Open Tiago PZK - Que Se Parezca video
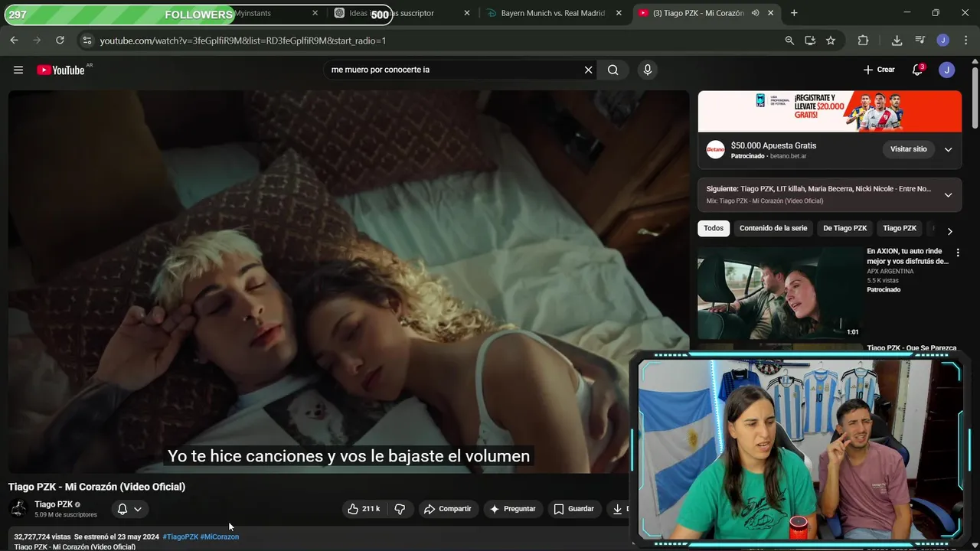The width and height of the screenshot is (980, 551). pyautogui.click(x=911, y=348)
